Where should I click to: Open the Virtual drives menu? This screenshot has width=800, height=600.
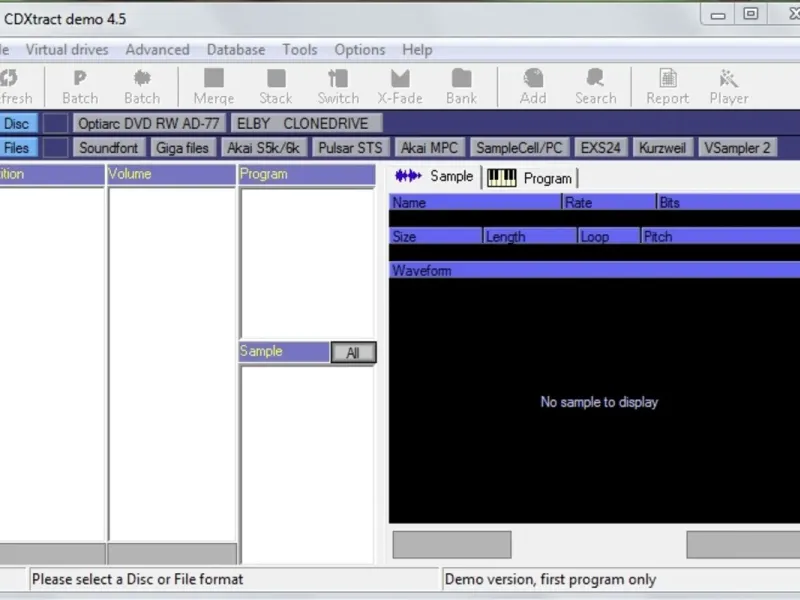(x=67, y=49)
